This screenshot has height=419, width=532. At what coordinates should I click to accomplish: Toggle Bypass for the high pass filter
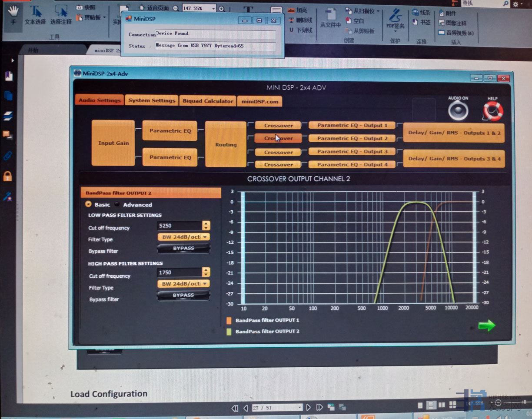tap(183, 296)
